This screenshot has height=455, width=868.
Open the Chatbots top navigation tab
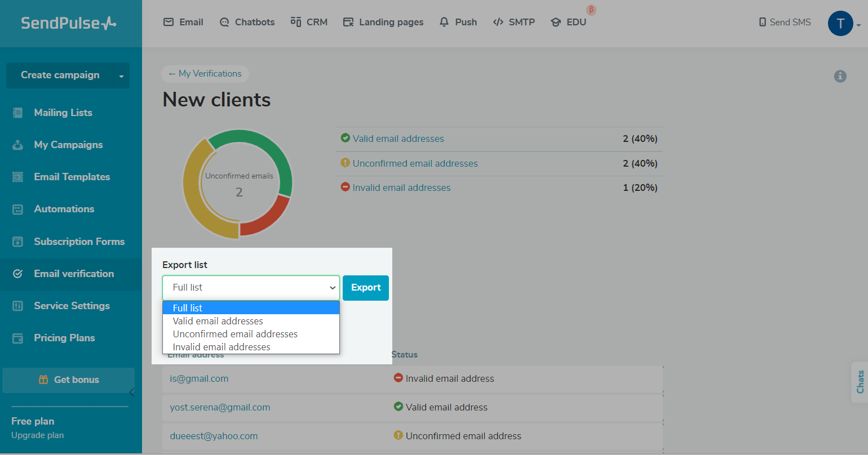247,22
